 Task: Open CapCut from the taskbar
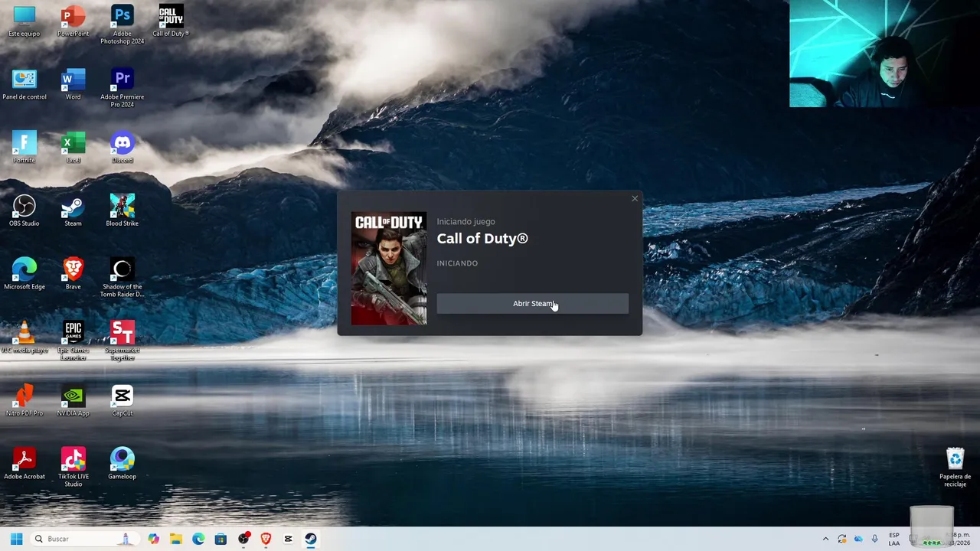288,539
